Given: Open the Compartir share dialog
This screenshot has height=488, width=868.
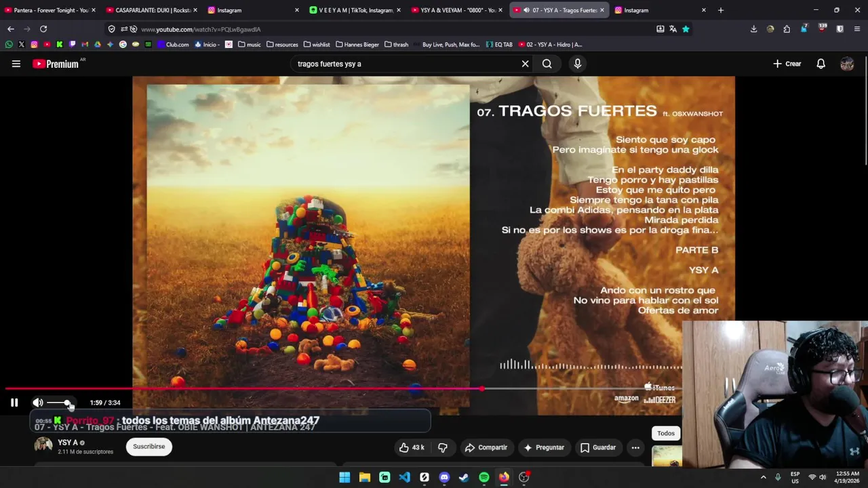Looking at the screenshot, I should coord(486,447).
